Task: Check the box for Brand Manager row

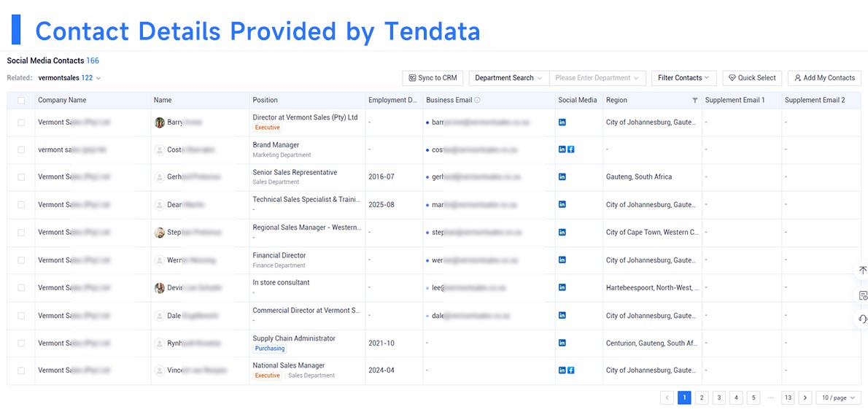Action: click(x=21, y=149)
